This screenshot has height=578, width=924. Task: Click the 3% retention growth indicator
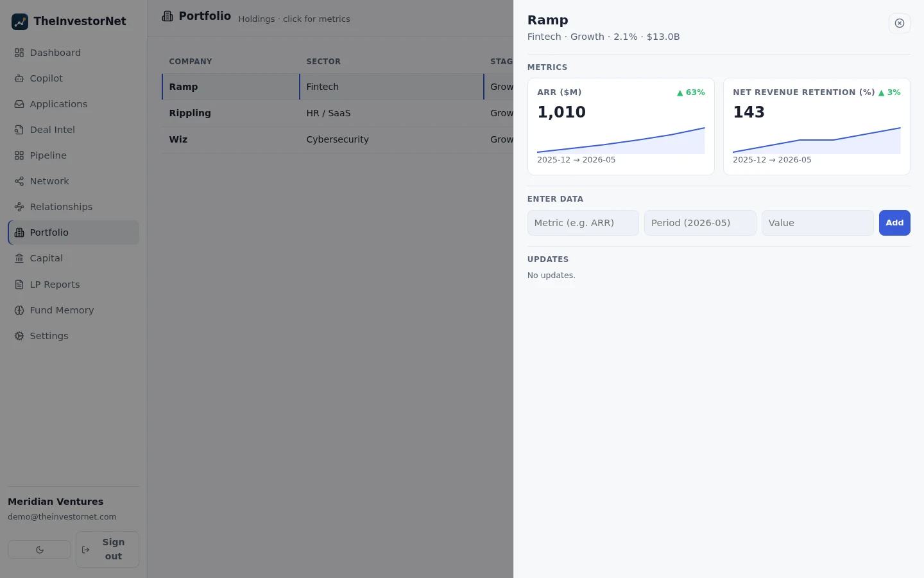pos(889,92)
